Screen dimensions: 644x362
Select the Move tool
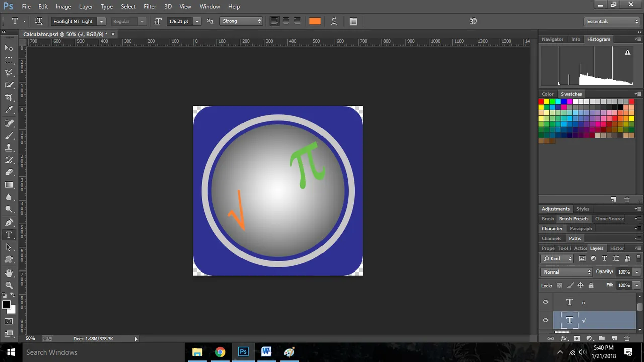(9, 48)
